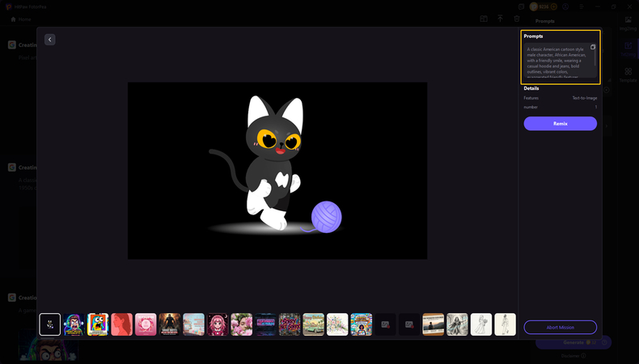Click the trash delete icon in top toolbar

pos(517,19)
